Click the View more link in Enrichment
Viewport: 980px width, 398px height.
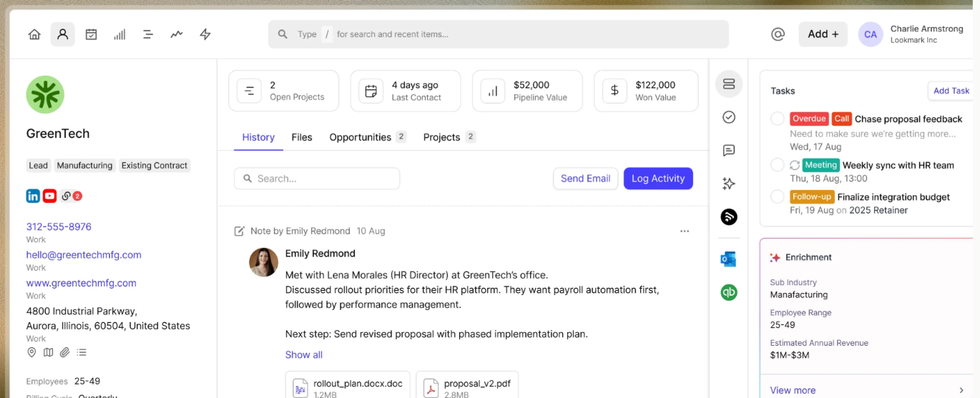tap(793, 390)
